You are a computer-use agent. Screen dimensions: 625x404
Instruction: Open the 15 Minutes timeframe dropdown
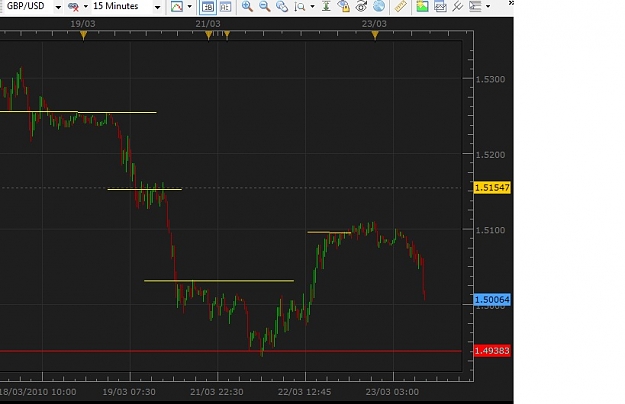click(157, 7)
